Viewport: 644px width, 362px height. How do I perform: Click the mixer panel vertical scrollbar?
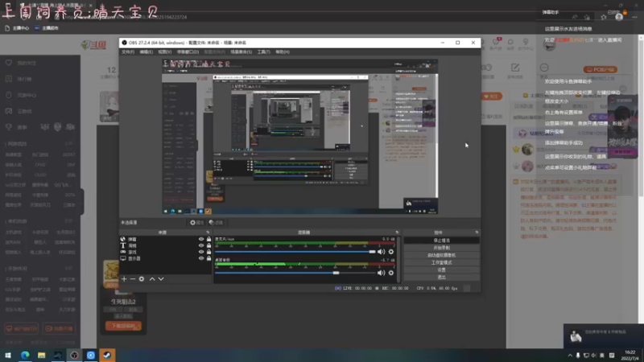398,258
